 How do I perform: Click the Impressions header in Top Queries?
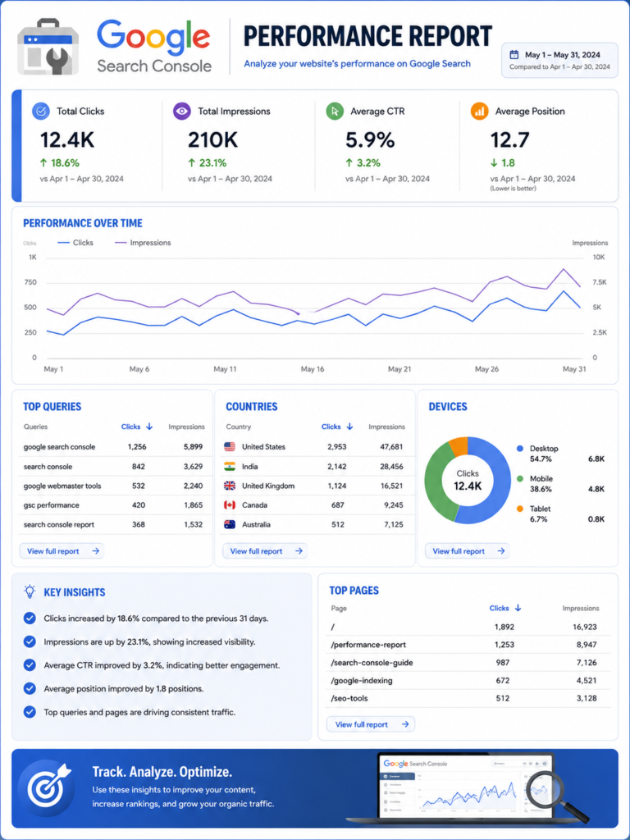click(186, 427)
